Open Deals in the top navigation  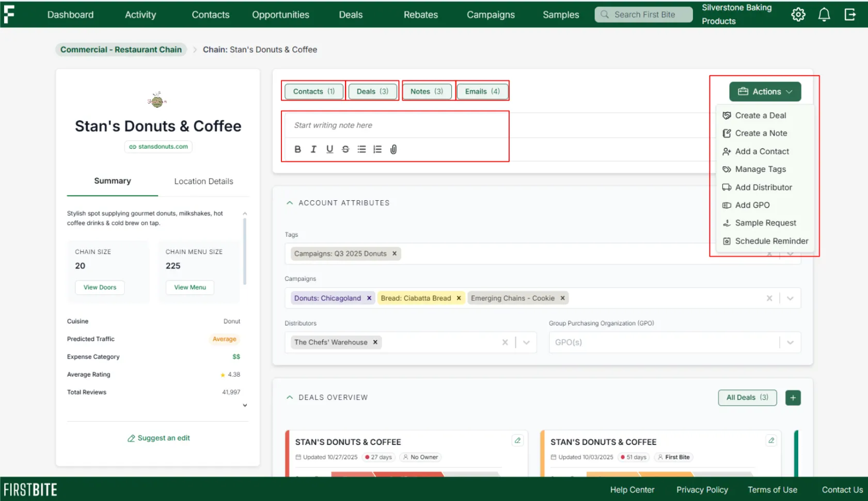click(x=351, y=14)
